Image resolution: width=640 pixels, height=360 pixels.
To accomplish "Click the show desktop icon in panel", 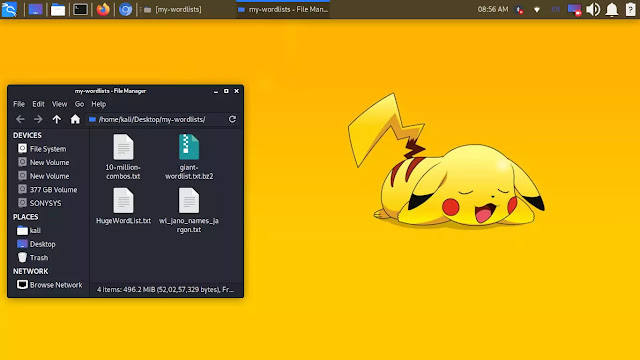I will [35, 9].
